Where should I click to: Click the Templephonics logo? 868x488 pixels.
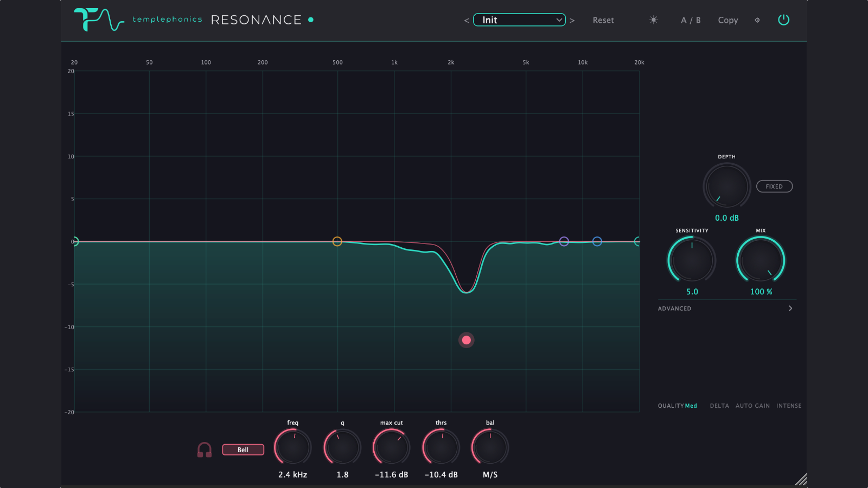click(x=99, y=20)
